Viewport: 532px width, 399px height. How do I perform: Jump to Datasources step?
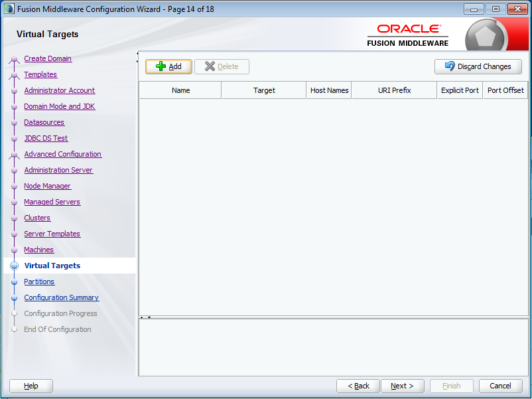pyautogui.click(x=44, y=122)
